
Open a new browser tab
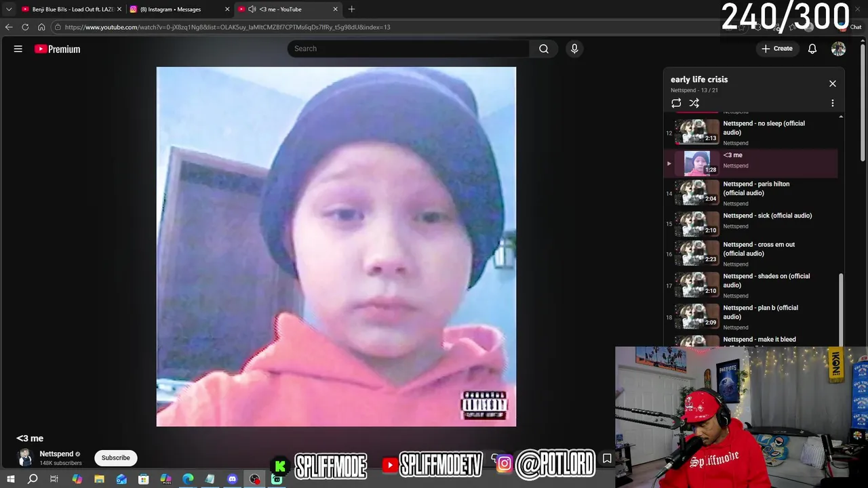click(351, 9)
